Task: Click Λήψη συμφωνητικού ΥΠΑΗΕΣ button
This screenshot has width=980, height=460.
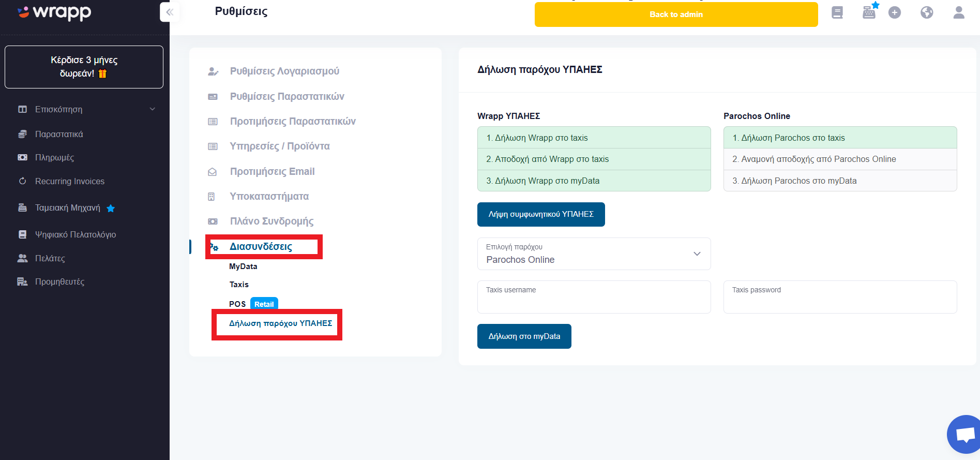Action: point(541,214)
